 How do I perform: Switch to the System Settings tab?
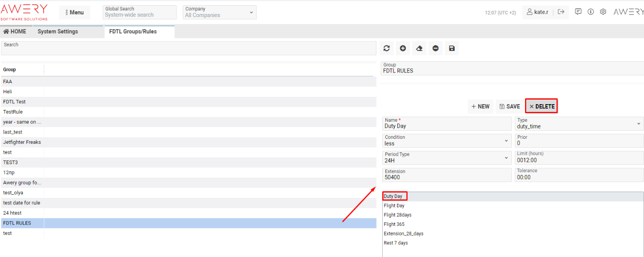[x=58, y=32]
